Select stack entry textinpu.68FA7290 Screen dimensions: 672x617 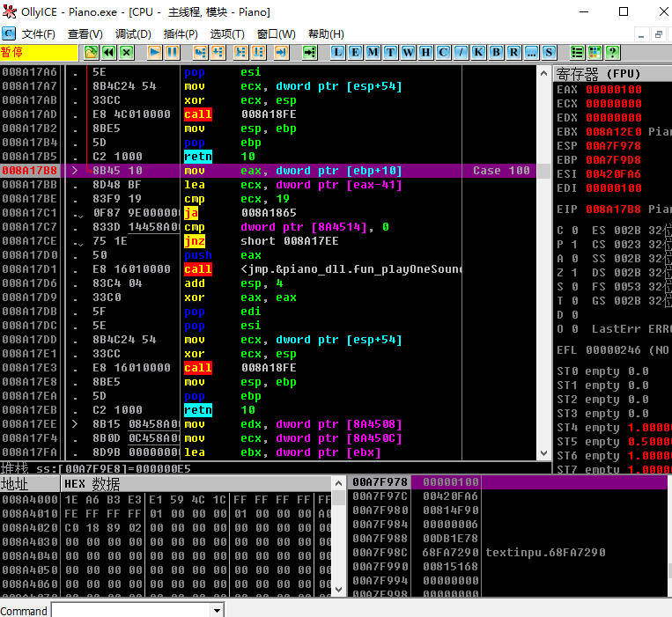point(545,553)
